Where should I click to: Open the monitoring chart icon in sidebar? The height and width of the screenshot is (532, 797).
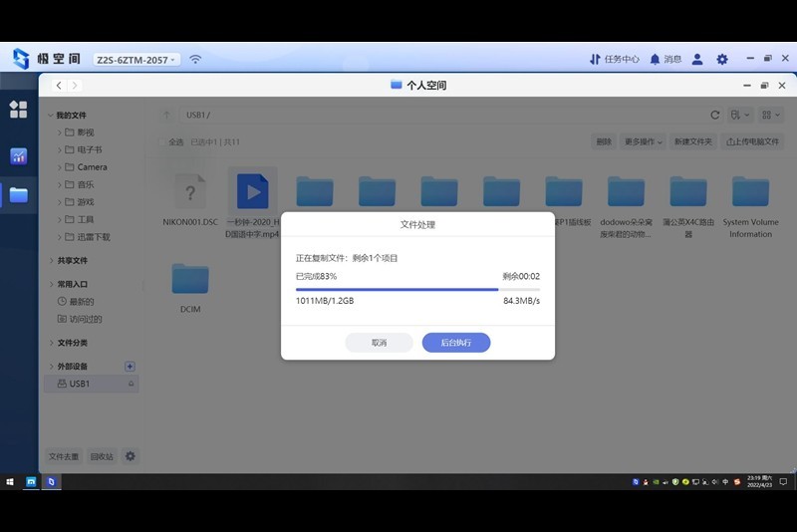pos(18,156)
